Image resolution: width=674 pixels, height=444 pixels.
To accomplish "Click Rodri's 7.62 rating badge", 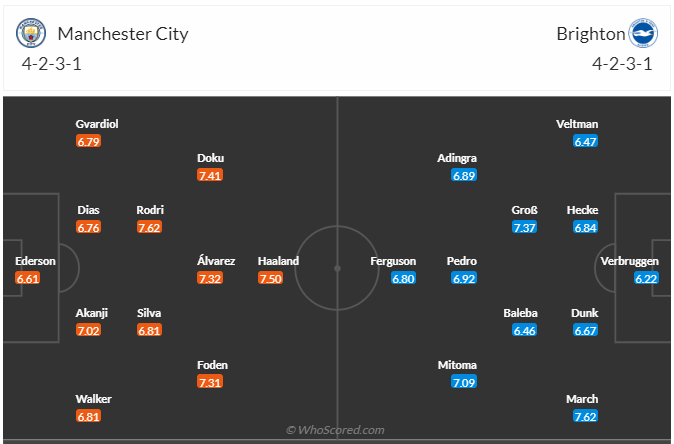I will pyautogui.click(x=150, y=227).
